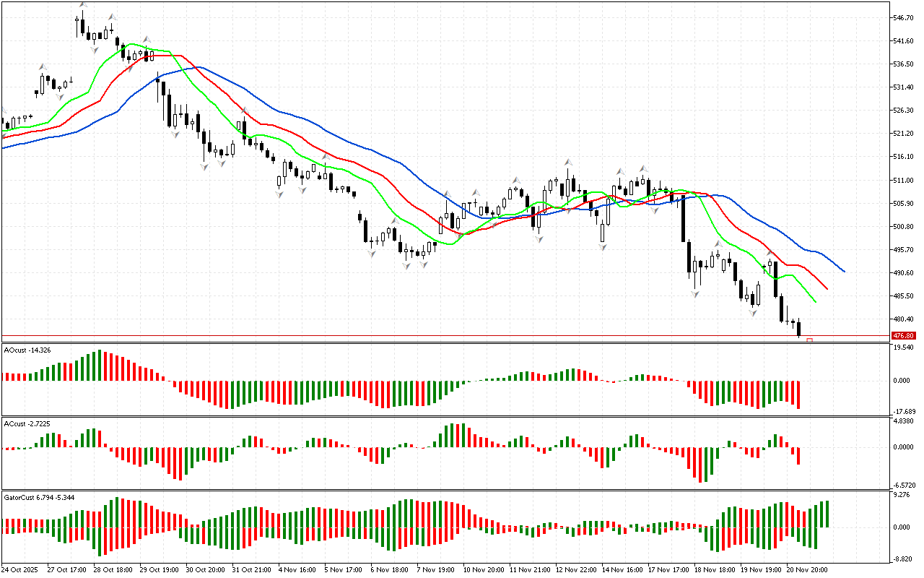Viewport: 924px width, 578px height.
Task: Click the 0.000 level label in AOcust panel
Action: [902, 381]
